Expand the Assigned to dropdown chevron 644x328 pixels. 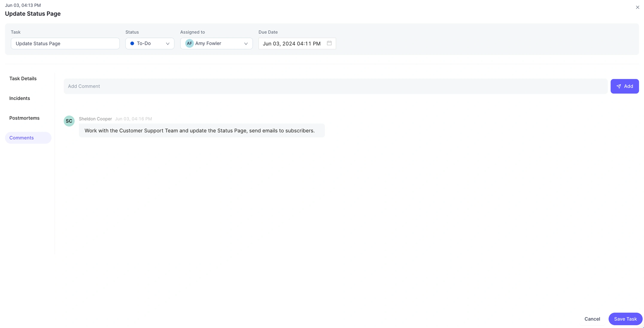point(246,44)
